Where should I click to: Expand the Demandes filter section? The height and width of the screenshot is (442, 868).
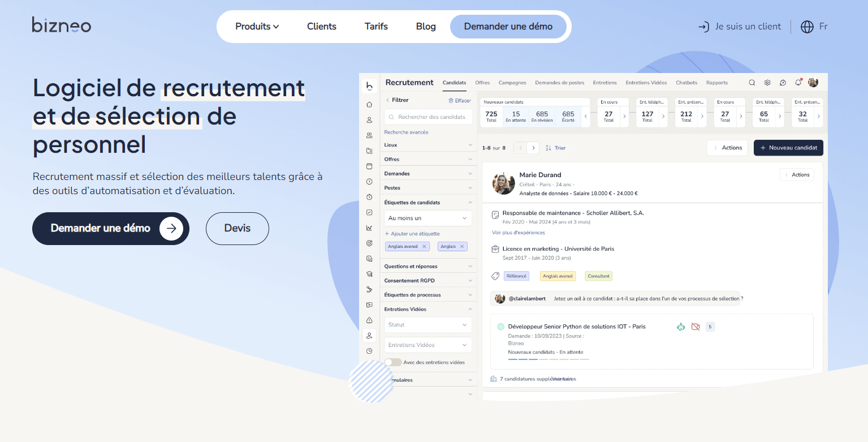tap(429, 174)
